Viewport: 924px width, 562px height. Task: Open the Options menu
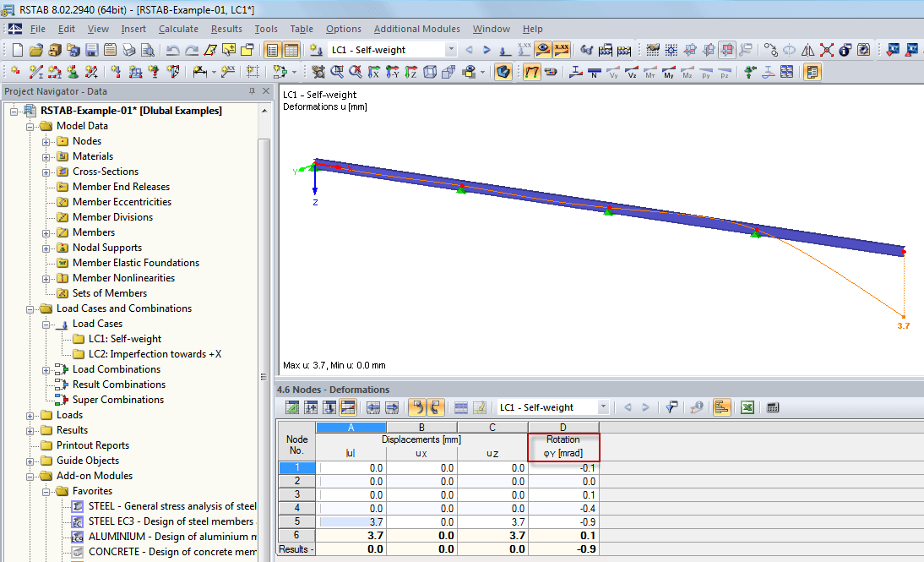pyautogui.click(x=344, y=29)
